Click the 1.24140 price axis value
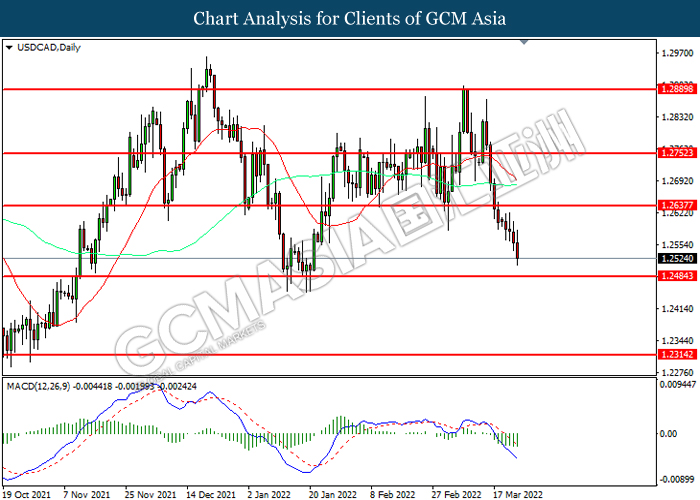This screenshot has width=700, height=500. click(678, 308)
